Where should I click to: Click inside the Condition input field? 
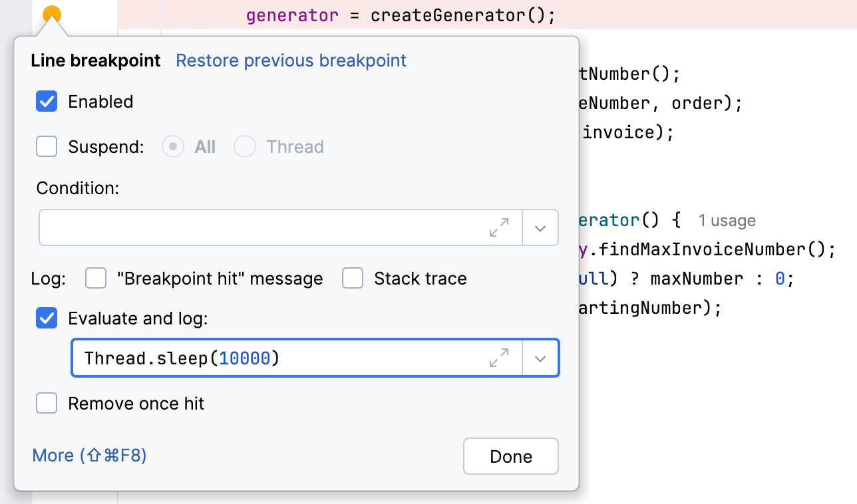259,228
